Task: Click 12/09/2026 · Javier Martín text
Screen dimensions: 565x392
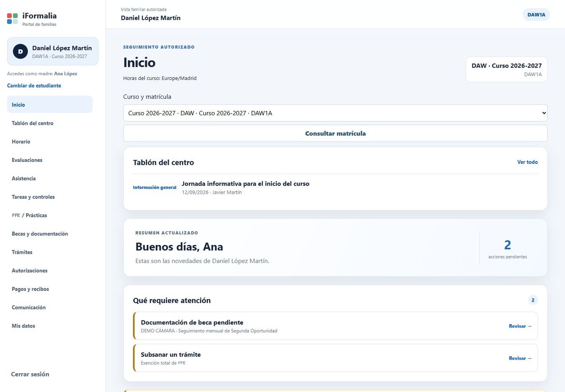Action: [x=212, y=192]
